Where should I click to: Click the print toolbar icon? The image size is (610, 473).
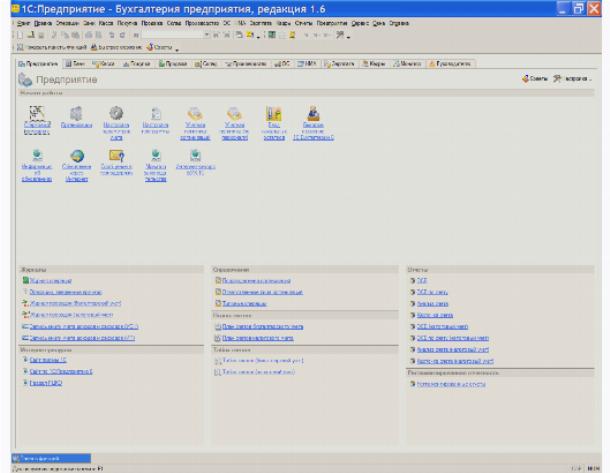[88, 35]
